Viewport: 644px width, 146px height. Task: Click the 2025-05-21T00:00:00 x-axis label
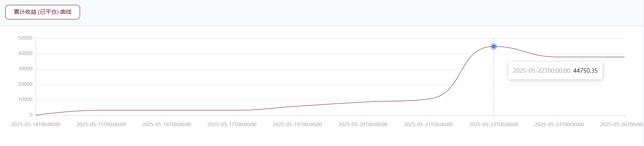(429, 125)
